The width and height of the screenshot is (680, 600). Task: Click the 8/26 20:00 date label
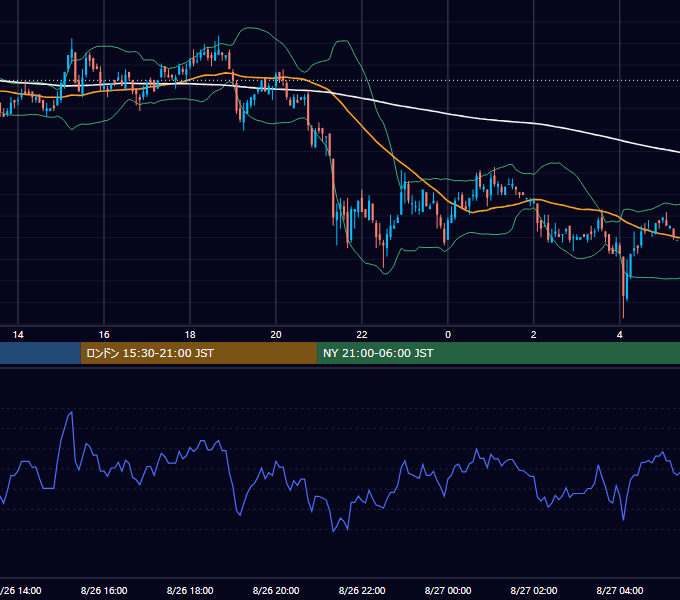[276, 590]
